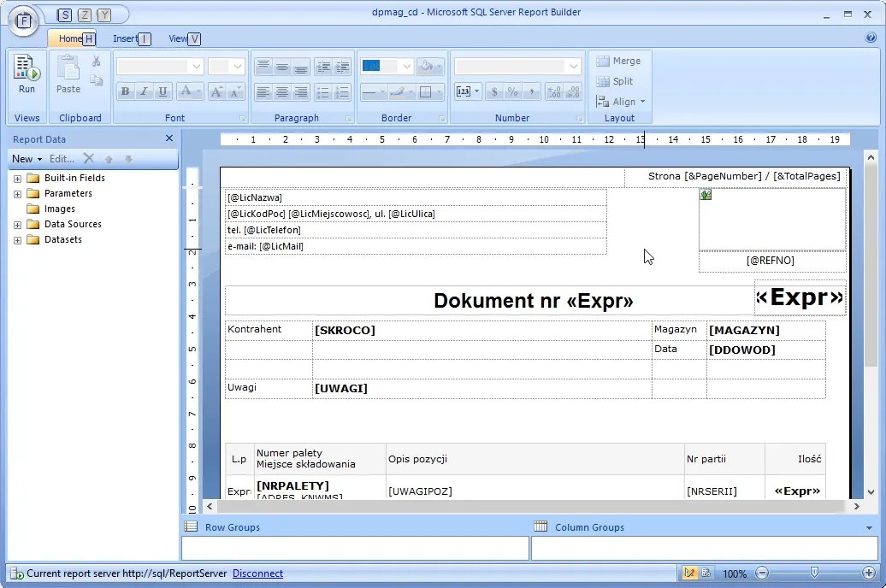Open the New dropdown in Report Data
This screenshot has height=588, width=886.
tap(27, 159)
